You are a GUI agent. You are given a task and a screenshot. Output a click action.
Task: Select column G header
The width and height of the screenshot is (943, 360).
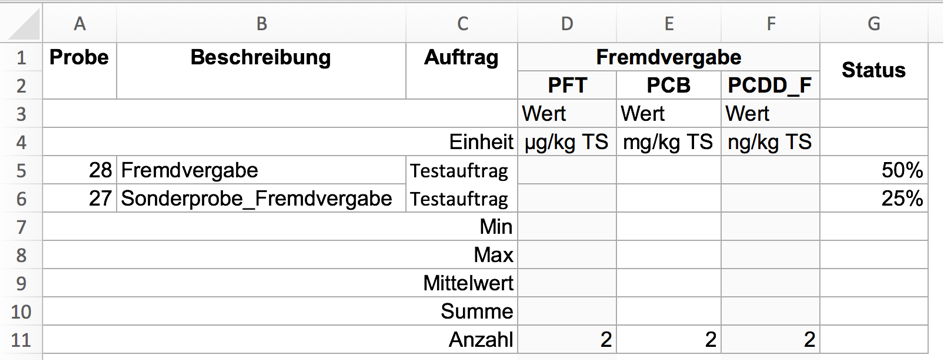pyautogui.click(x=874, y=23)
